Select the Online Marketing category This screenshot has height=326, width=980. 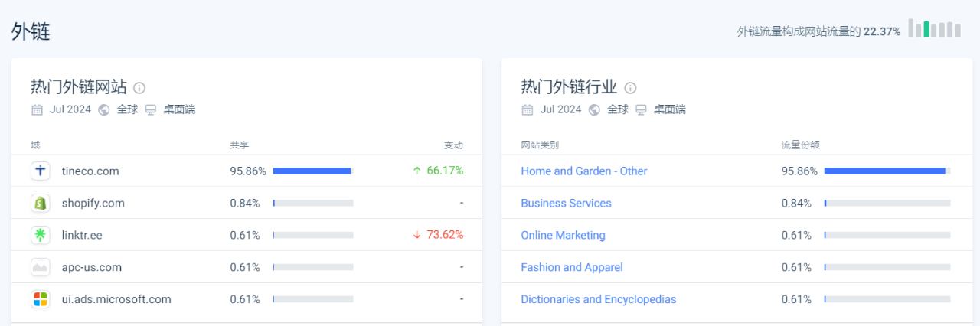pyautogui.click(x=563, y=235)
